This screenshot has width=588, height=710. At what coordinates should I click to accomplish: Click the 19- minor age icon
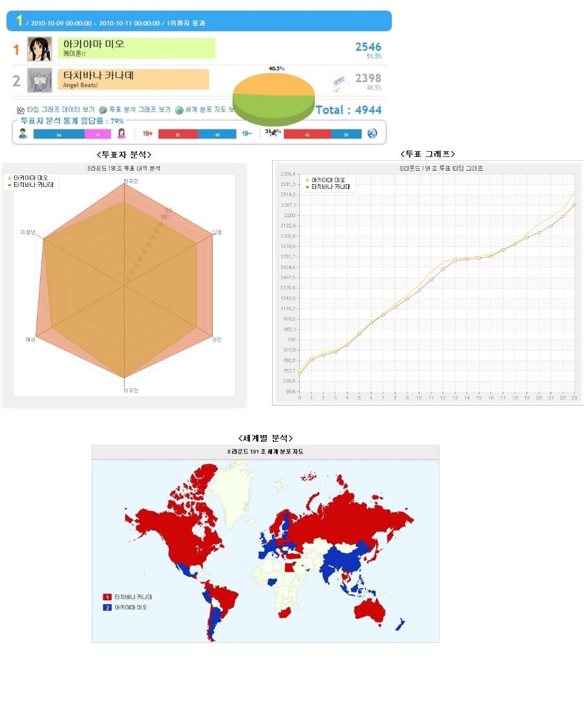click(x=246, y=134)
